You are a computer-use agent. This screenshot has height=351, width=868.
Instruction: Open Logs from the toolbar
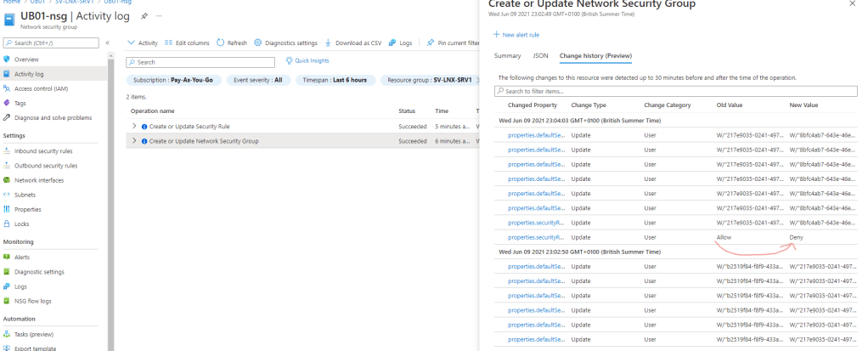pyautogui.click(x=401, y=42)
